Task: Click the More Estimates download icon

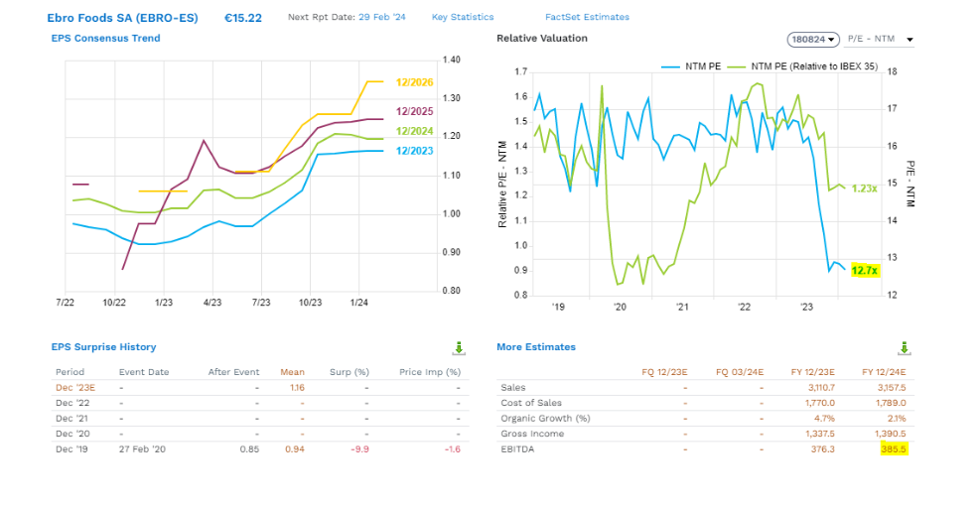Action: click(x=903, y=347)
